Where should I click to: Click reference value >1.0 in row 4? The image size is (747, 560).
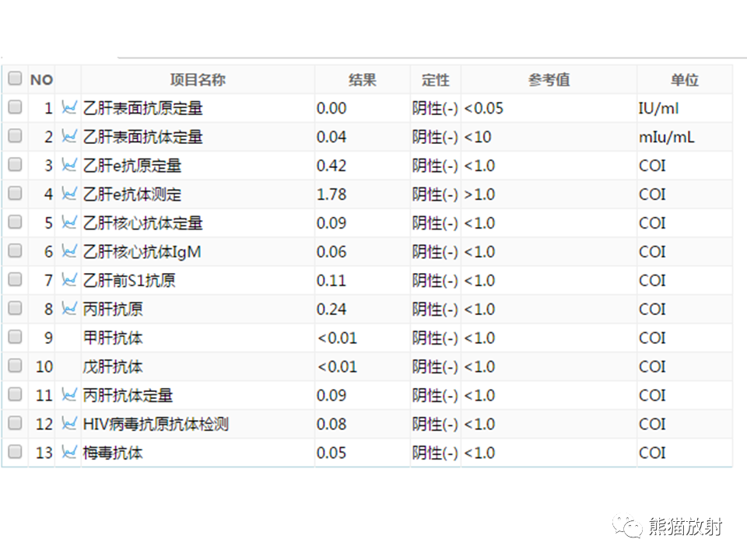click(x=479, y=194)
